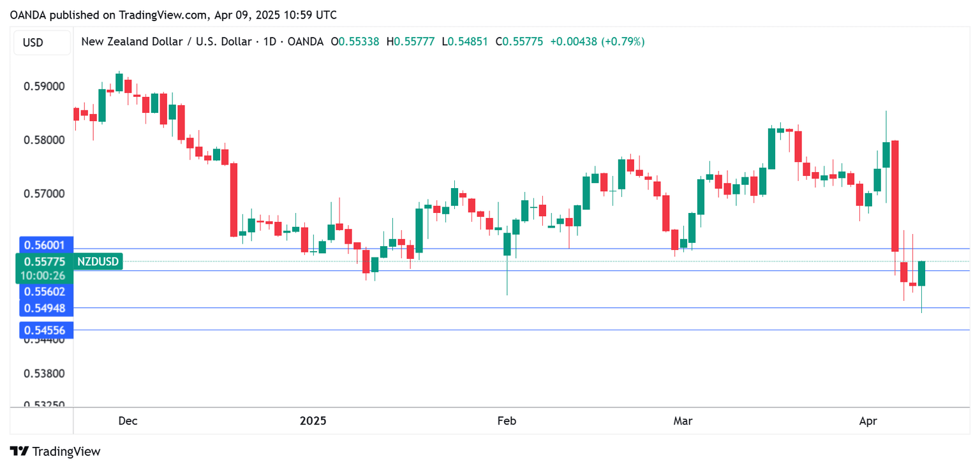This screenshot has height=468, width=980.
Task: Click the Feb label on time axis
Action: (x=506, y=421)
